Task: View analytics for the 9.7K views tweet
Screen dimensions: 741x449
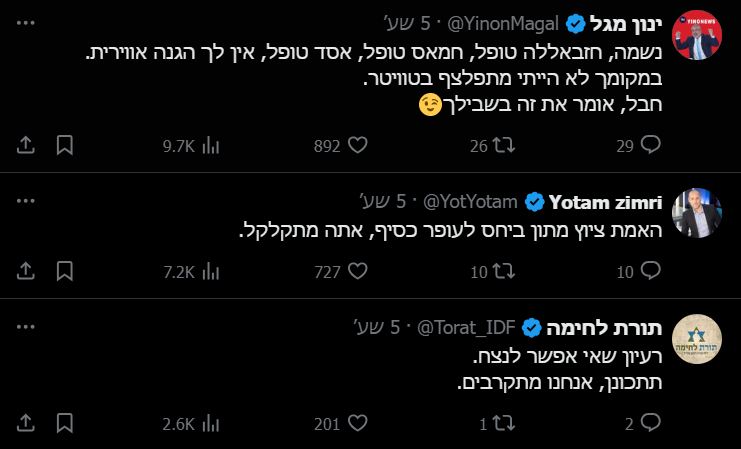Action: click(x=210, y=146)
